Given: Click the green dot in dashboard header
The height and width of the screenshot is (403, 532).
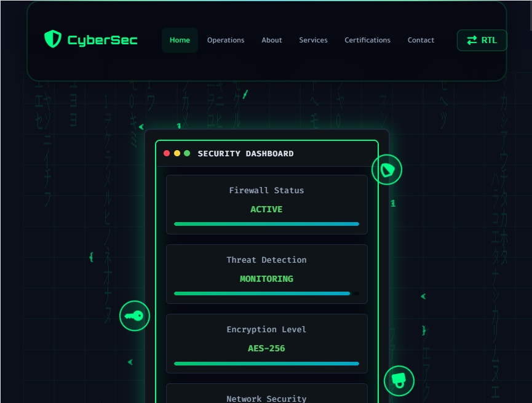Looking at the screenshot, I should (x=187, y=153).
